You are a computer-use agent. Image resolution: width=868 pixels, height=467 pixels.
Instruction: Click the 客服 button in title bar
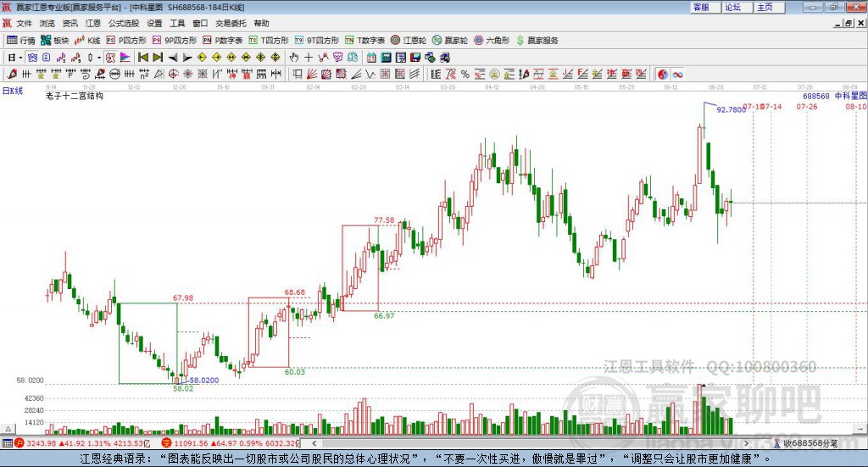705,7
